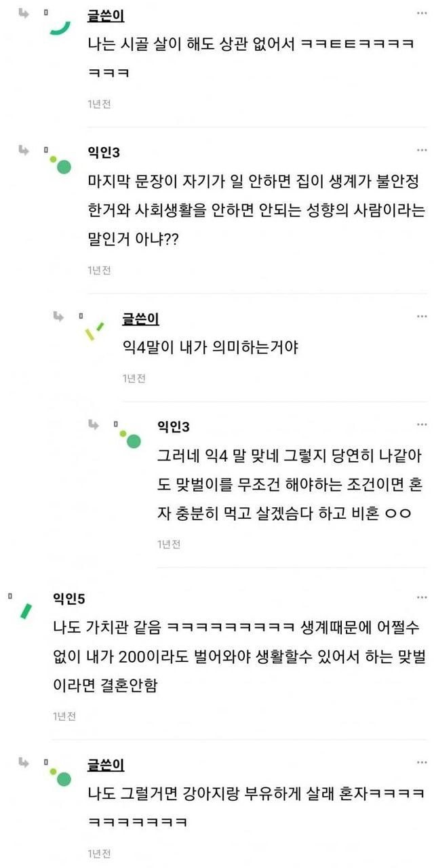This screenshot has width=434, height=868.
Task: Click the teal arc avatar on the top 글쓴이 comment
Action: pyautogui.click(x=60, y=26)
